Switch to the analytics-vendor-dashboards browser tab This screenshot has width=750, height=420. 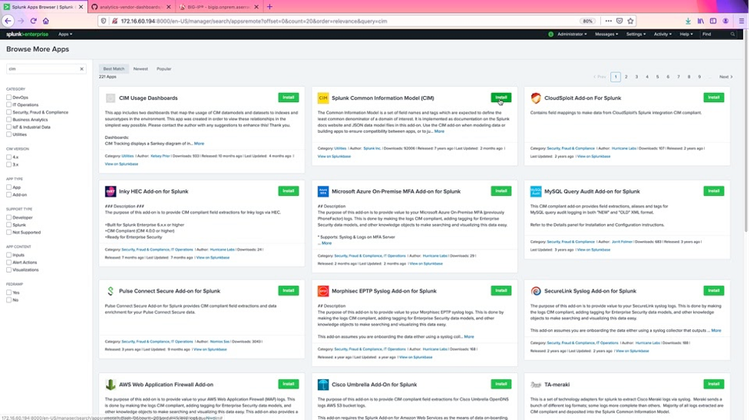pos(132,7)
